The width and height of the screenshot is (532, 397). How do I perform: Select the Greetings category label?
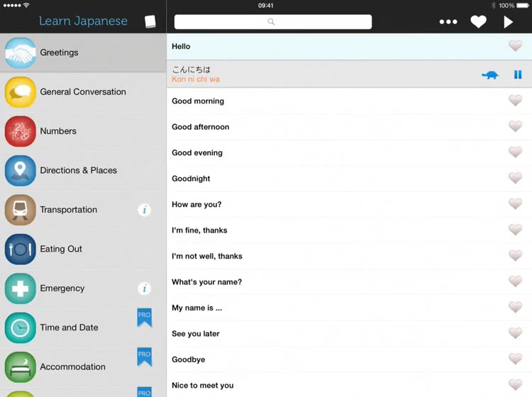pyautogui.click(x=59, y=52)
